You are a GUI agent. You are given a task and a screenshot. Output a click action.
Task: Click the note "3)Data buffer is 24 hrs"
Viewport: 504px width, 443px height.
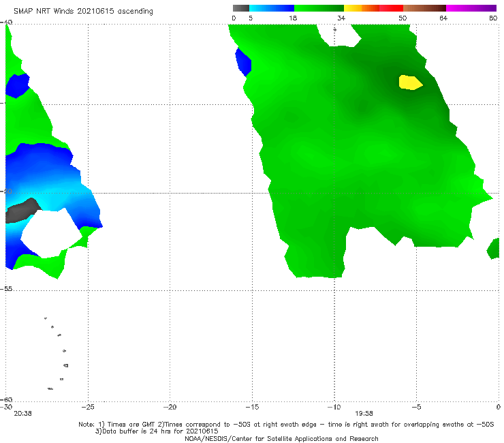[157, 431]
